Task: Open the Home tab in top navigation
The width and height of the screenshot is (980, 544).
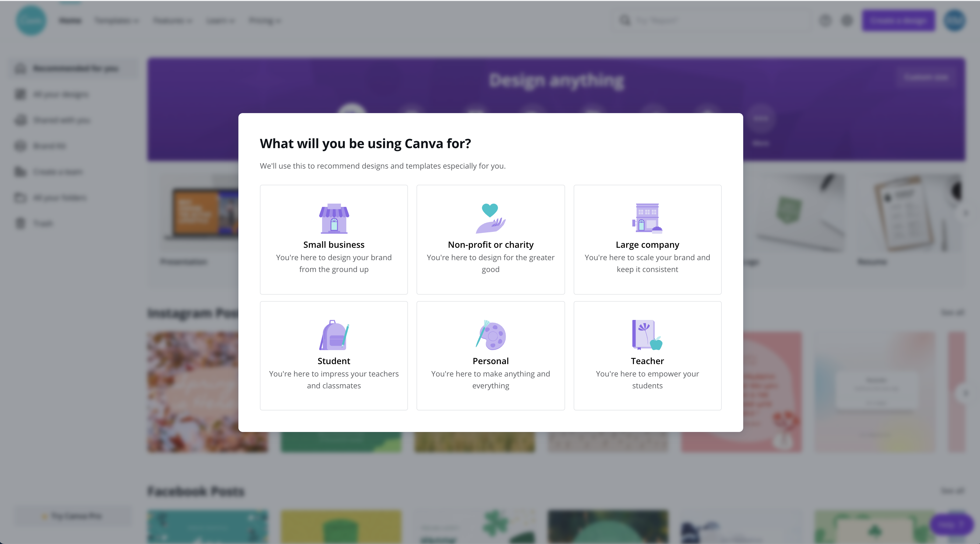Action: (70, 20)
